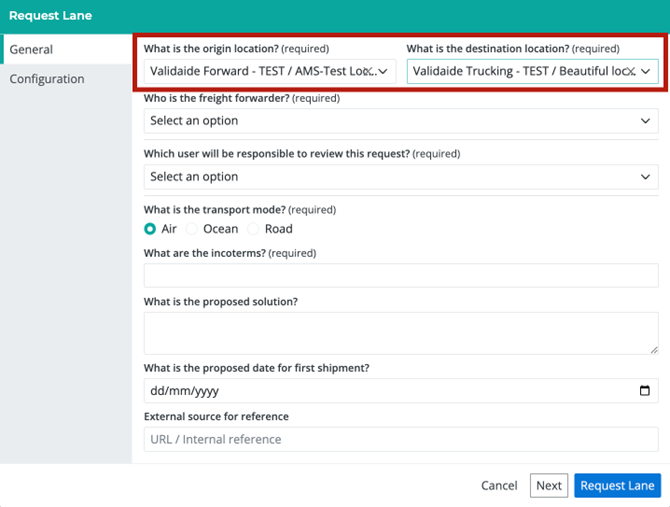The height and width of the screenshot is (507, 670).
Task: Click the 'proposed date for first shipment' label
Action: click(256, 368)
